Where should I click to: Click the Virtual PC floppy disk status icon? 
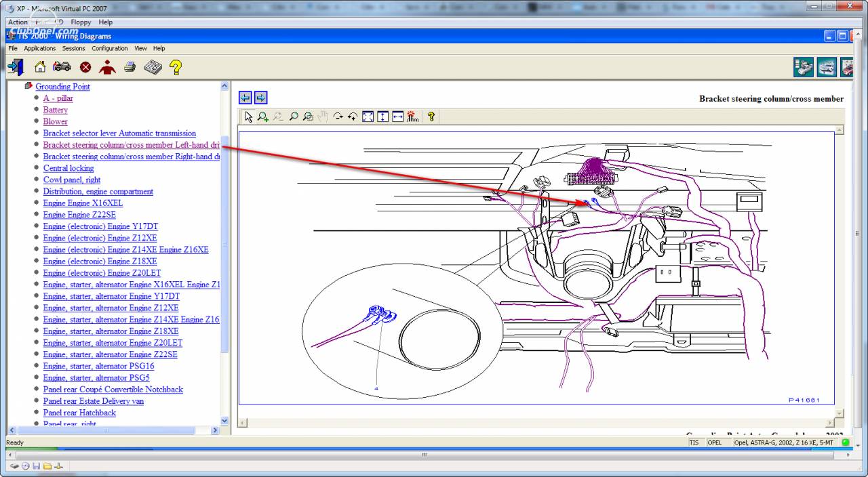tap(36, 466)
